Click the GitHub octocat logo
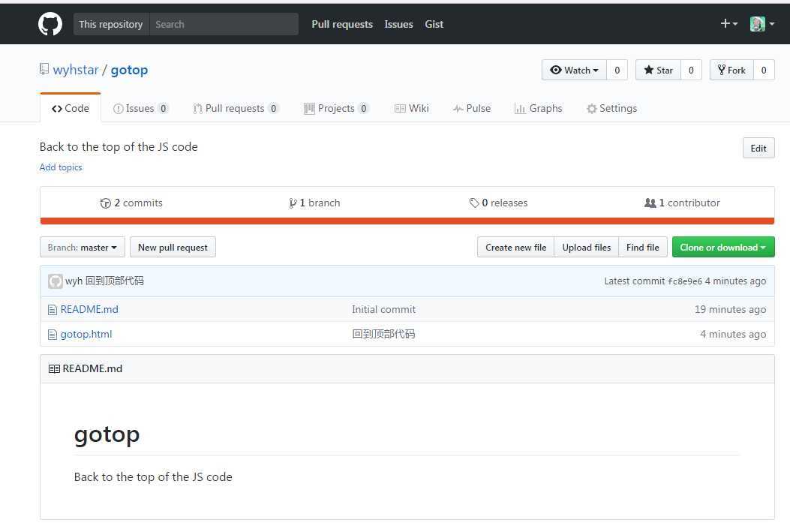790x532 pixels. tap(50, 24)
